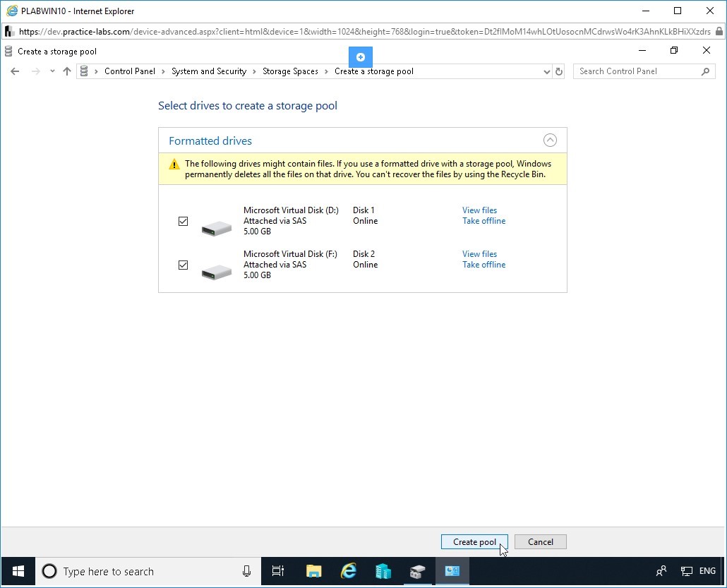Open the People tray icon
727x588 pixels.
(x=661, y=571)
